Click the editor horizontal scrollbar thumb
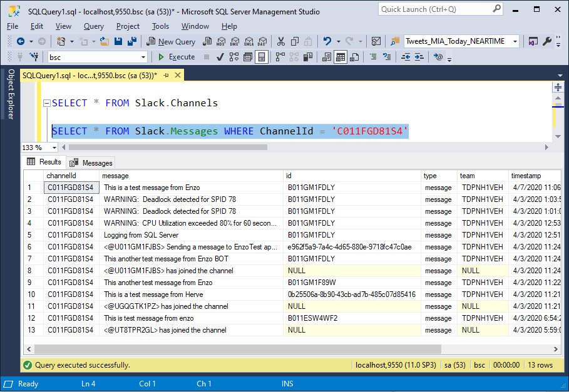 coord(168,148)
